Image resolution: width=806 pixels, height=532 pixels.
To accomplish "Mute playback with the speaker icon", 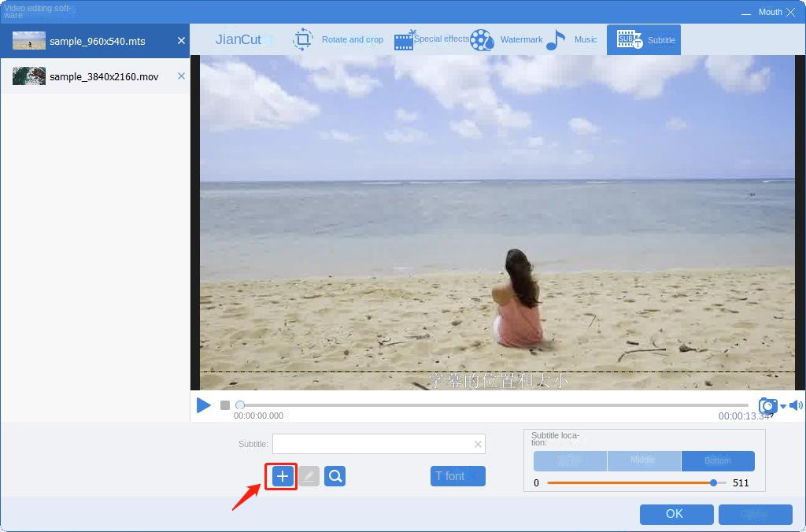I will (x=796, y=405).
